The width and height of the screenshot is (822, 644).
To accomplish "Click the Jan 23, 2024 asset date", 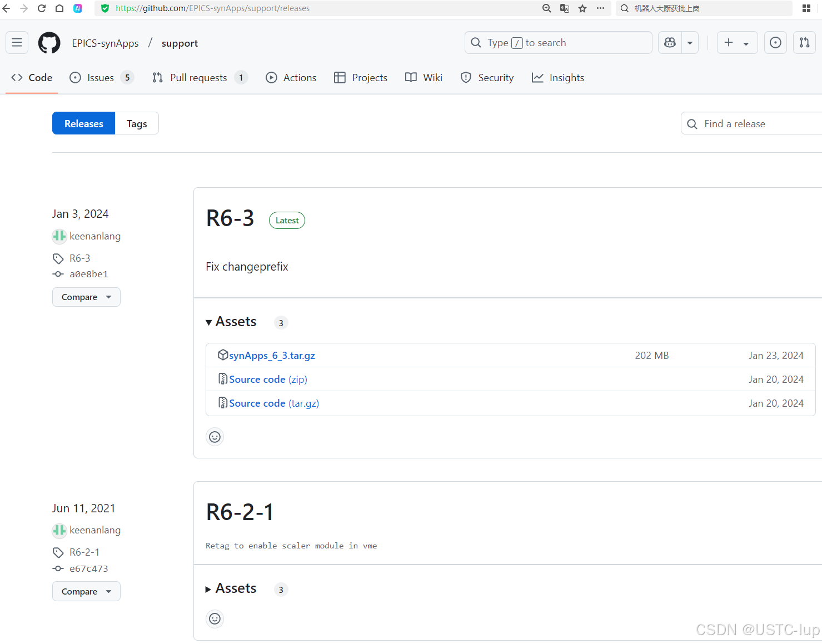I will click(x=776, y=356).
